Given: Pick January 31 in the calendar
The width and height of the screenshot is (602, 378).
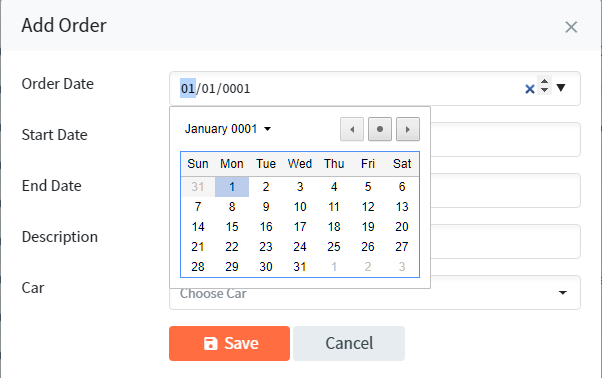Looking at the screenshot, I should point(300,267).
